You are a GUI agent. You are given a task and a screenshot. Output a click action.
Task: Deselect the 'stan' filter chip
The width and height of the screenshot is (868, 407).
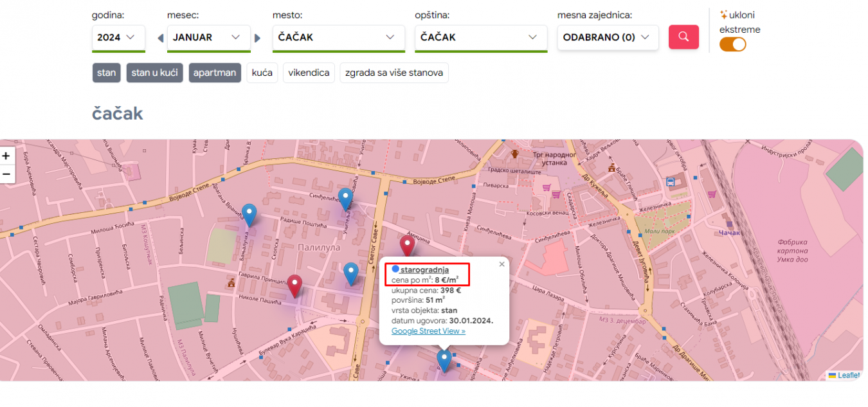coord(106,73)
